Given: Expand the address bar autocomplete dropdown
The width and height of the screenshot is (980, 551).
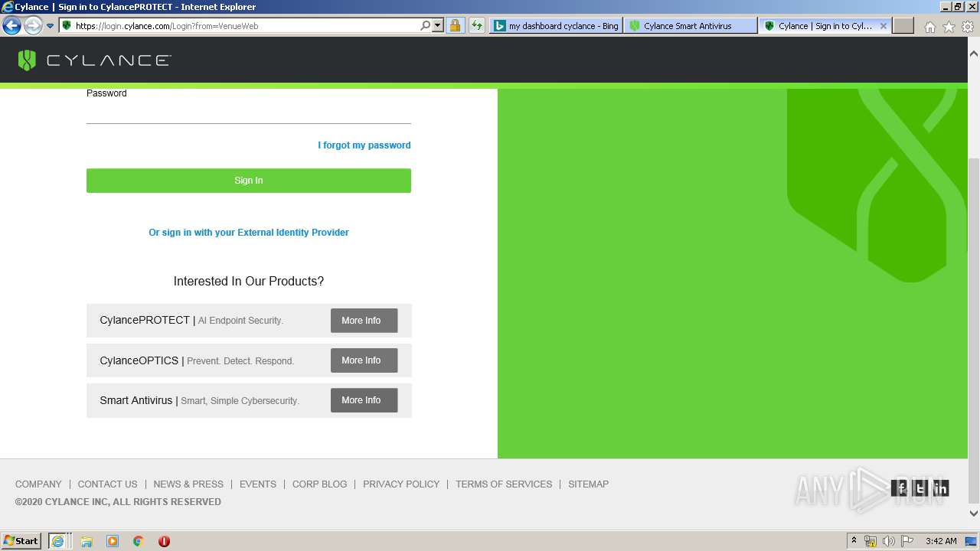Looking at the screenshot, I should (437, 25).
